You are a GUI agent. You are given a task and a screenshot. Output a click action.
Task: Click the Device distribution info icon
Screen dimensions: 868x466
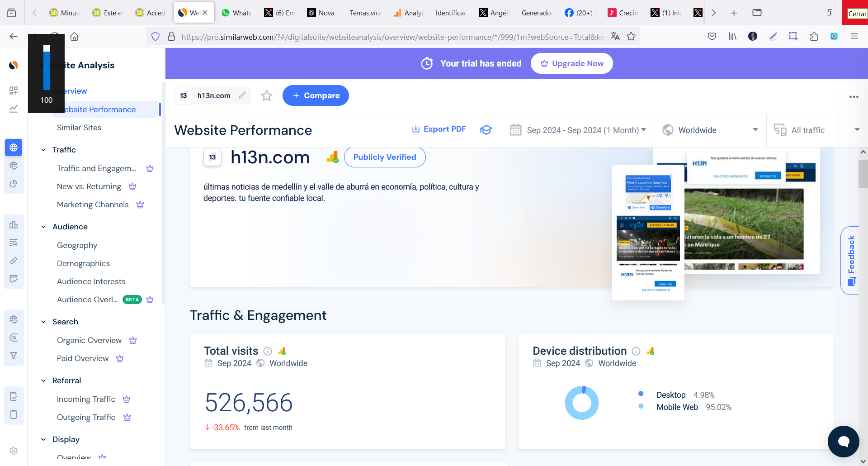[636, 351]
